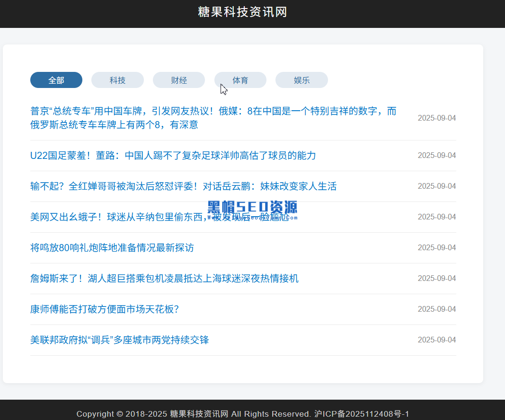Open the 全红婵哥哥 news story

click(184, 186)
